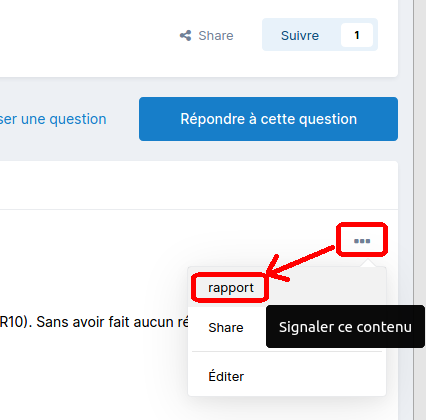Image resolution: width=426 pixels, height=420 pixels.
Task: Open the three-dot more options menu
Action: point(362,241)
